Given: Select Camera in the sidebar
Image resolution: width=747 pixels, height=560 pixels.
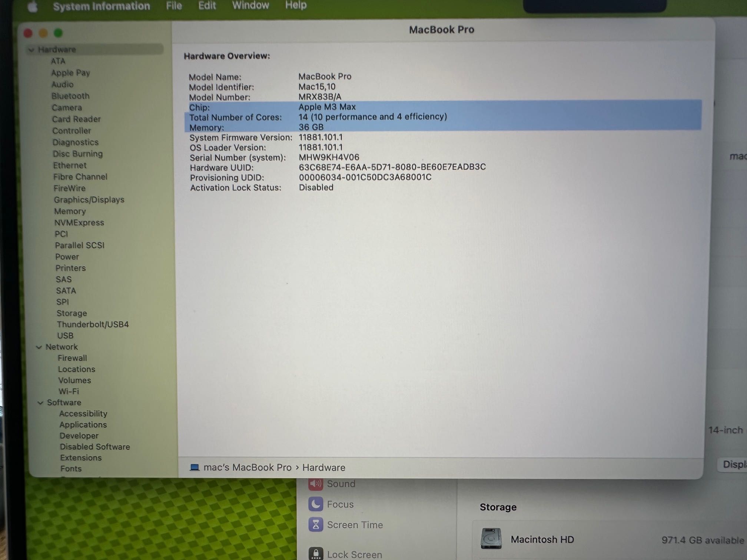Looking at the screenshot, I should click(67, 108).
